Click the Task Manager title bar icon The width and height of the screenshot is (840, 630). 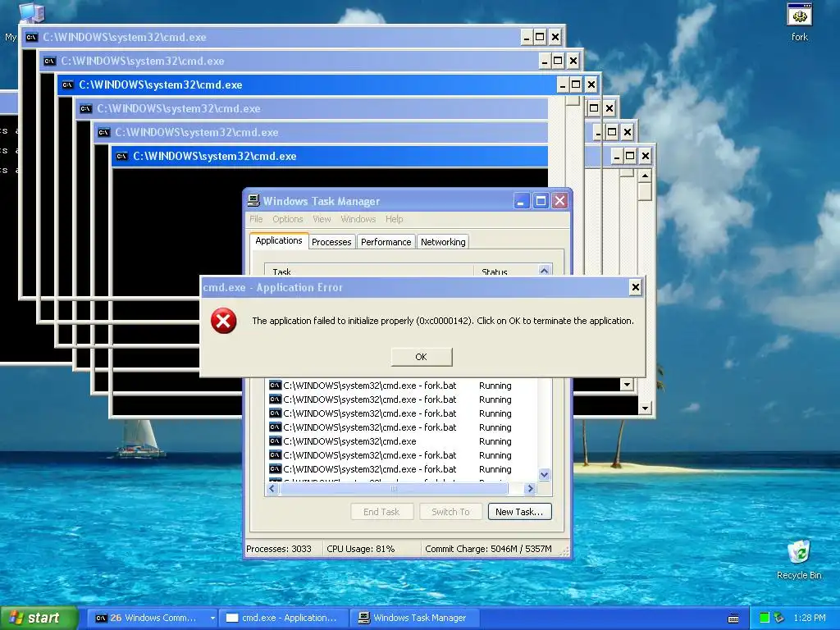point(253,201)
